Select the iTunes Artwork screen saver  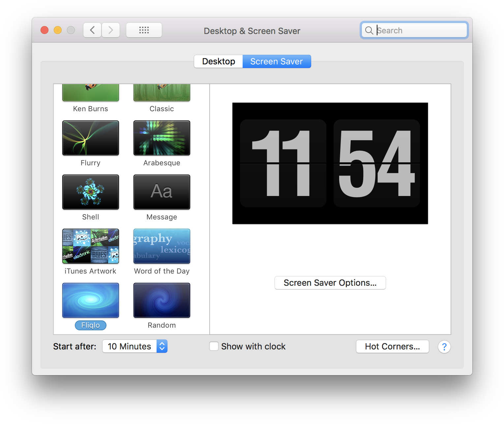(91, 246)
